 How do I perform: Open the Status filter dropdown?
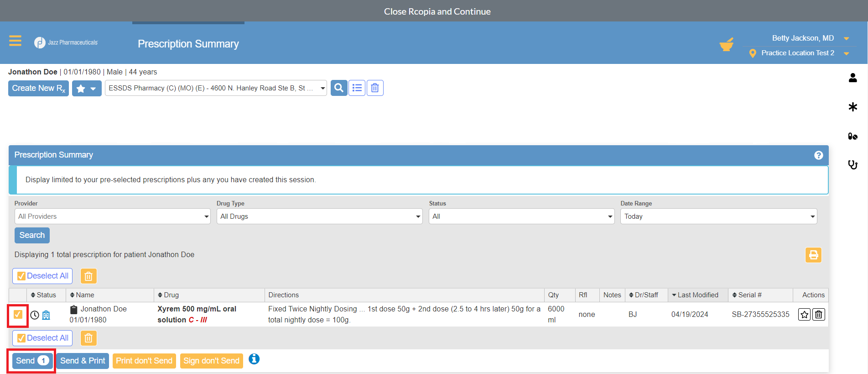(x=521, y=216)
